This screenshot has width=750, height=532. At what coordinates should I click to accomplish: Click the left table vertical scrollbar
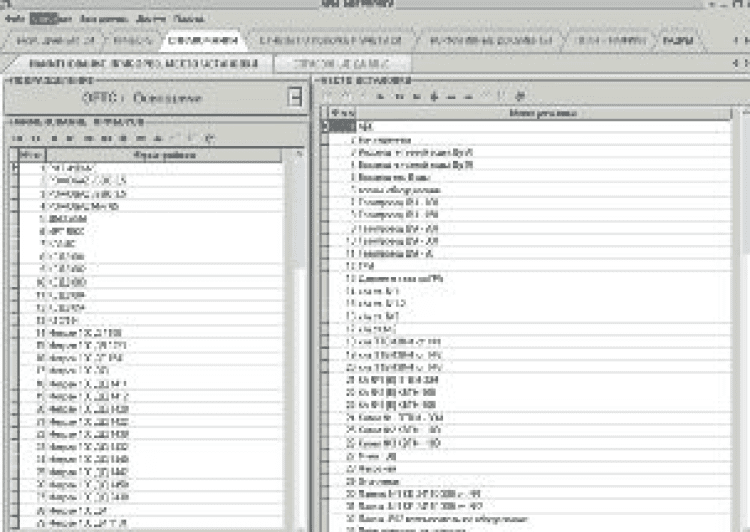(300, 340)
